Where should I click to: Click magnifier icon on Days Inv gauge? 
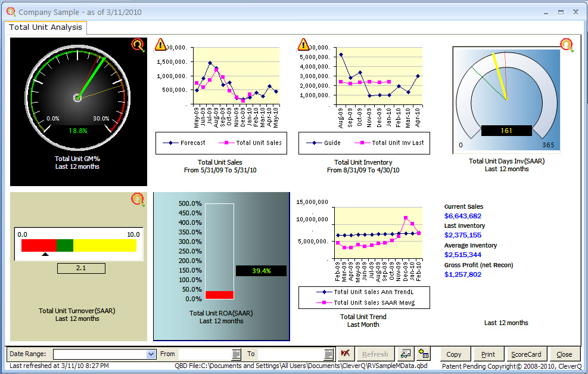[567, 45]
